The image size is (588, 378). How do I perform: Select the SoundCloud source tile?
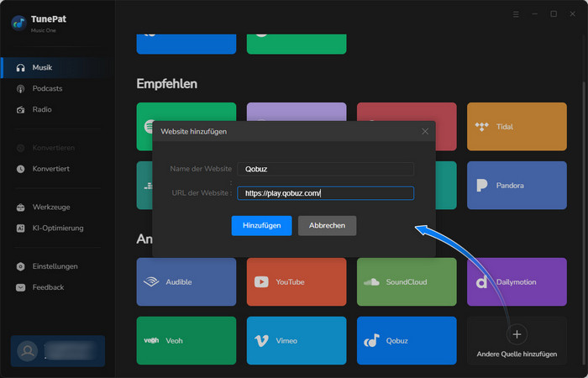point(407,281)
